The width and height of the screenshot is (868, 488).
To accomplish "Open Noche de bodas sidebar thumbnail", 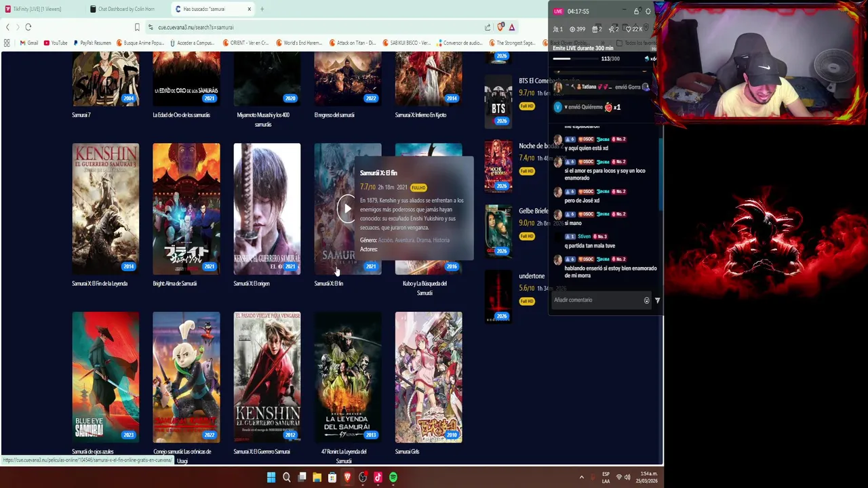I will pos(498,166).
